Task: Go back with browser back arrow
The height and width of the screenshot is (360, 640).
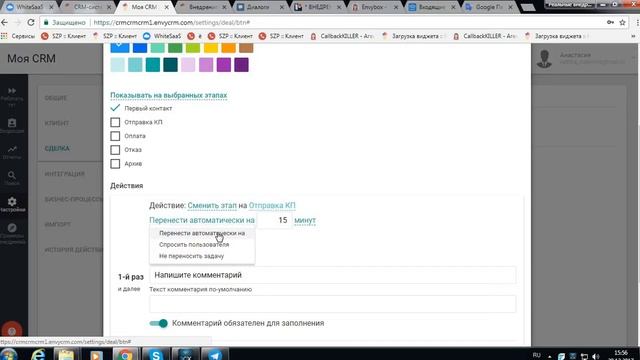Action: coord(4,22)
